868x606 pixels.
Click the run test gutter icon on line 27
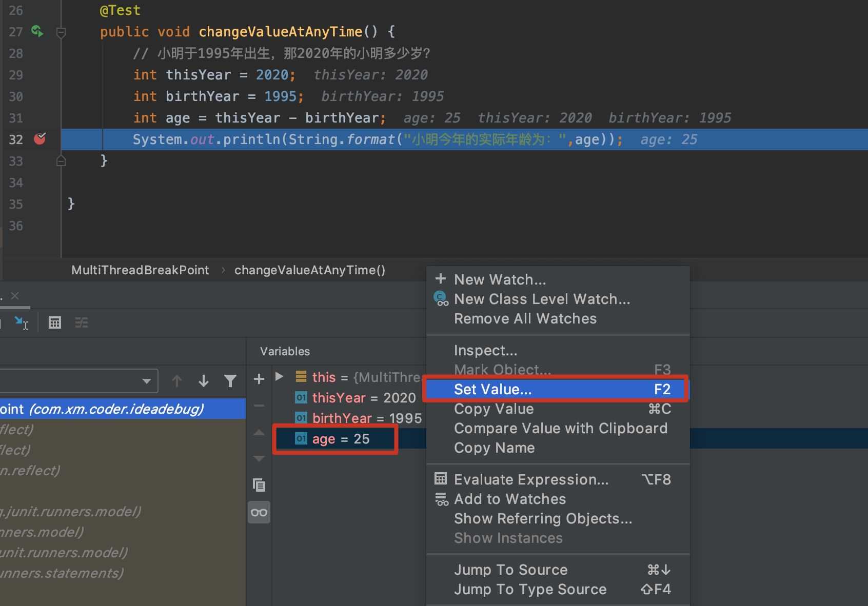[x=37, y=31]
